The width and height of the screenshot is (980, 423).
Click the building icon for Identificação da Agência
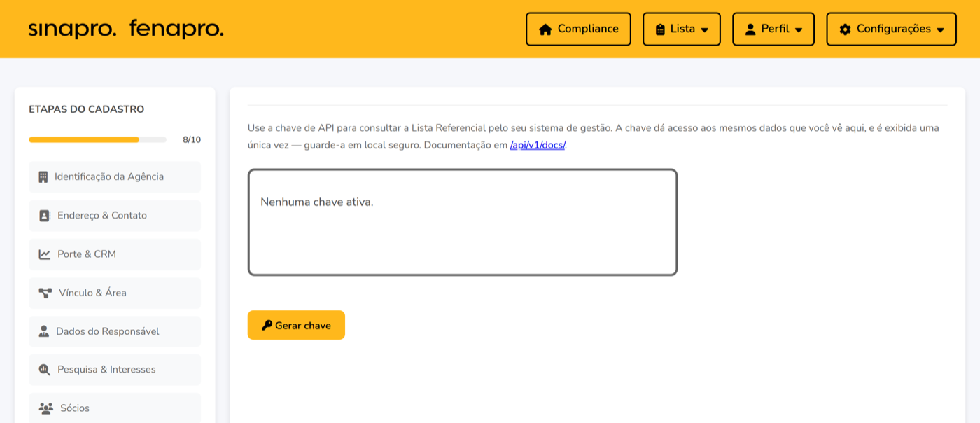click(43, 177)
